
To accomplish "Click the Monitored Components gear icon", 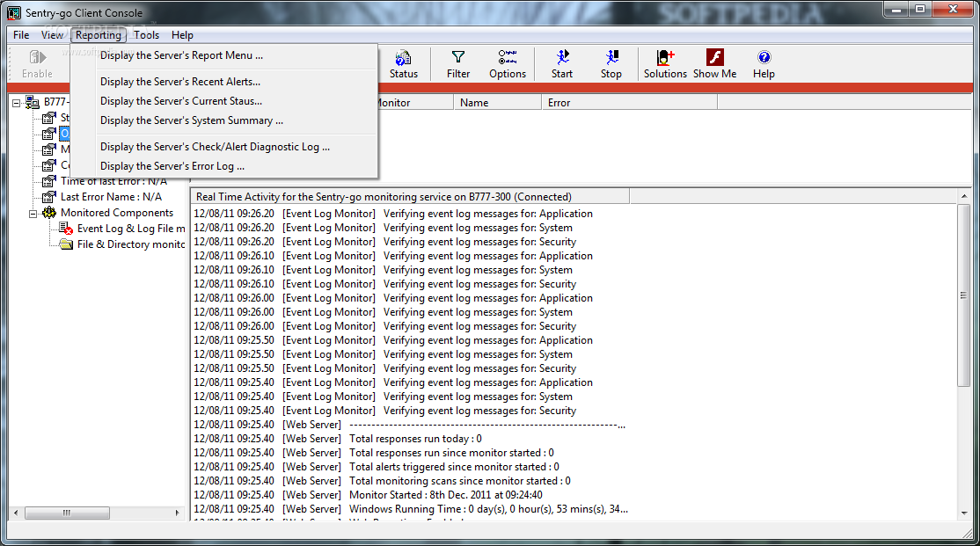I will tap(48, 213).
